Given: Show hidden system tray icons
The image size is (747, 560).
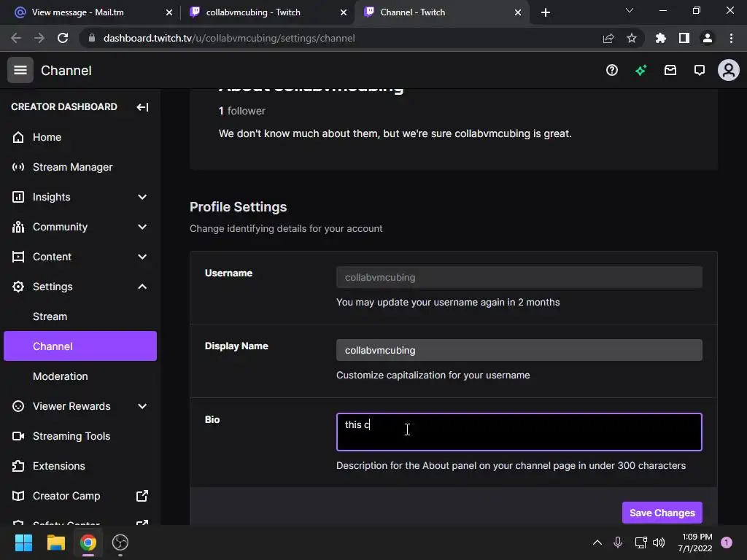Looking at the screenshot, I should coord(597,542).
